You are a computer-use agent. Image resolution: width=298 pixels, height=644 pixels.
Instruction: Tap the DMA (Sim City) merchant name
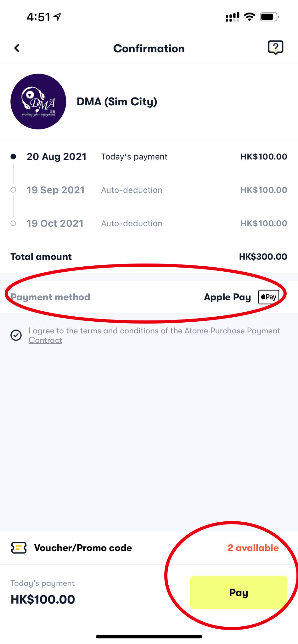117,102
